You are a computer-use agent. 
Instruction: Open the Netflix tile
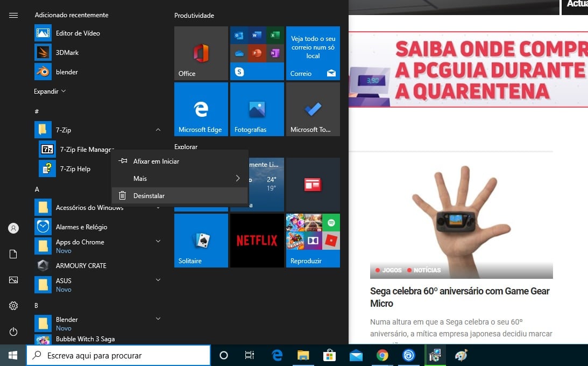click(x=257, y=241)
